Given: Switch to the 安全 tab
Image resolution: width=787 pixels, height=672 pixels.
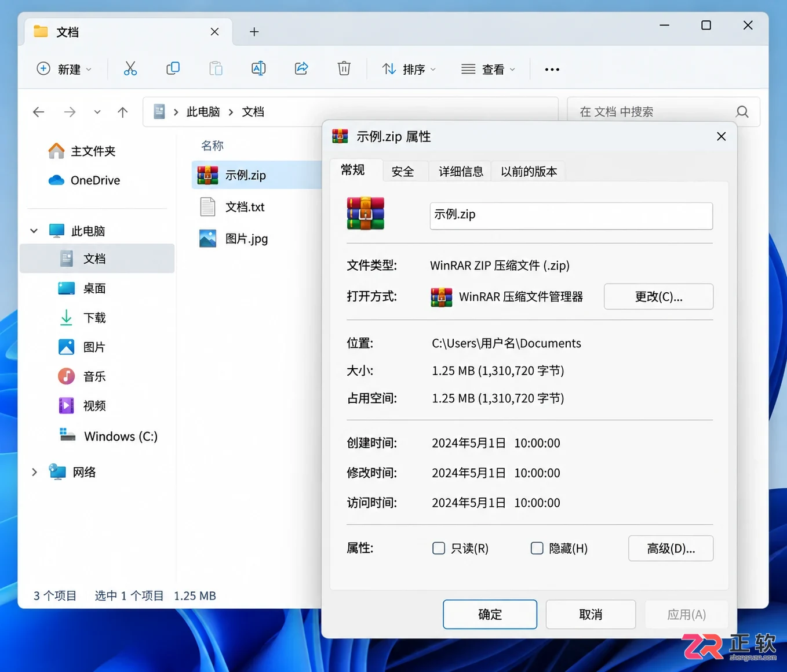Looking at the screenshot, I should coord(403,171).
